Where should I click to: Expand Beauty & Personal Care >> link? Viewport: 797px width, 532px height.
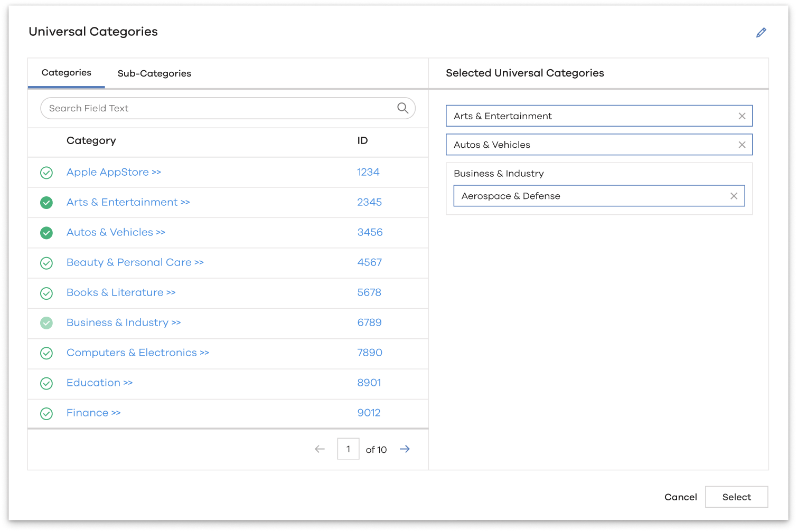pyautogui.click(x=135, y=262)
